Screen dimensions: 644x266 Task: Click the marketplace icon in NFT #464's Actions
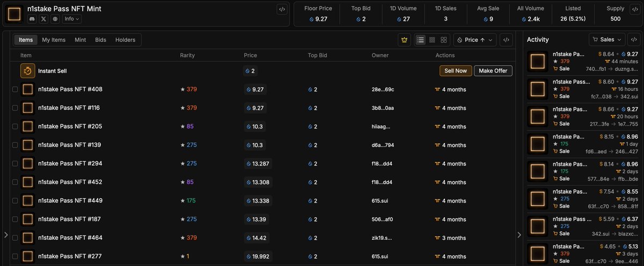click(x=437, y=238)
